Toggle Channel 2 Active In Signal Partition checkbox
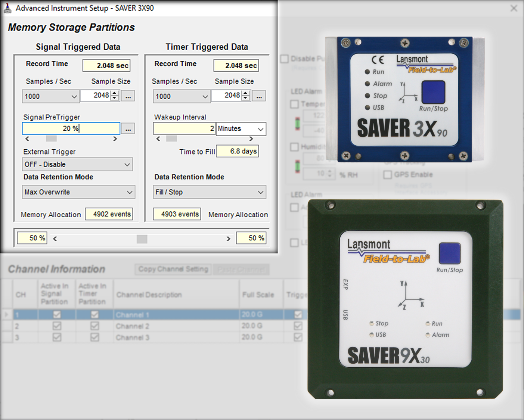Viewport: 524px width, 420px height. click(57, 326)
